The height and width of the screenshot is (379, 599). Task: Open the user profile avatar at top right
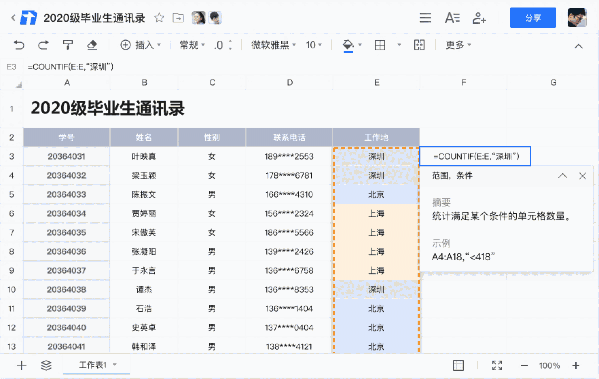tap(577, 18)
